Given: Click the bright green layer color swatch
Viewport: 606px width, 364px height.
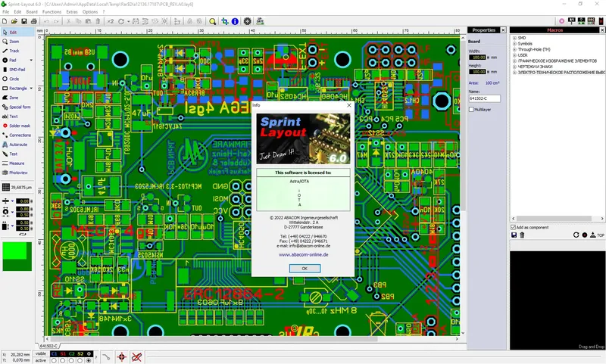Looking at the screenshot, I should point(15,250).
